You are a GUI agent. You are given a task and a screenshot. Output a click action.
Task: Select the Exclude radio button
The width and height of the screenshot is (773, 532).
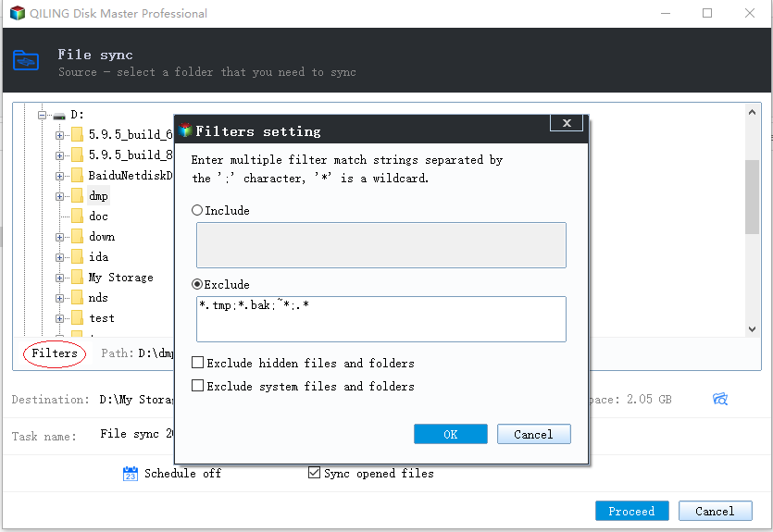197,284
